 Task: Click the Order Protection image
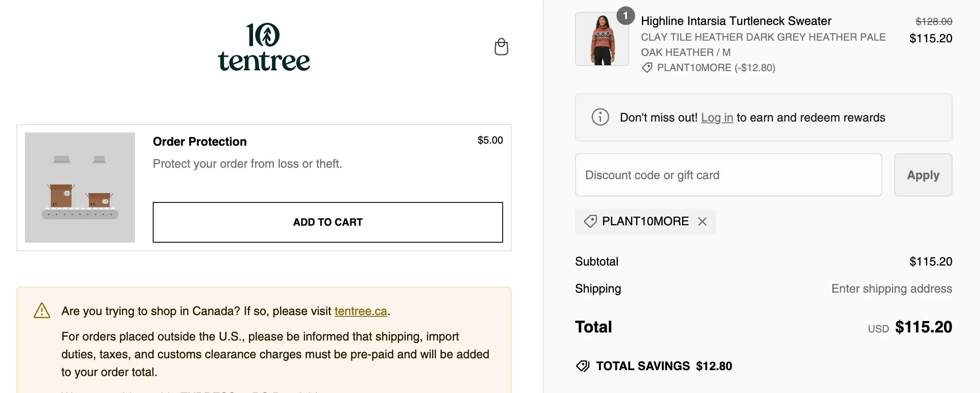[x=80, y=188]
